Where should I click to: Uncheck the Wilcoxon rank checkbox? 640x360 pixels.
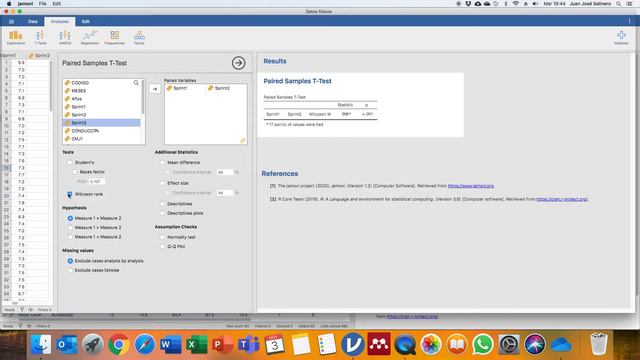70,194
